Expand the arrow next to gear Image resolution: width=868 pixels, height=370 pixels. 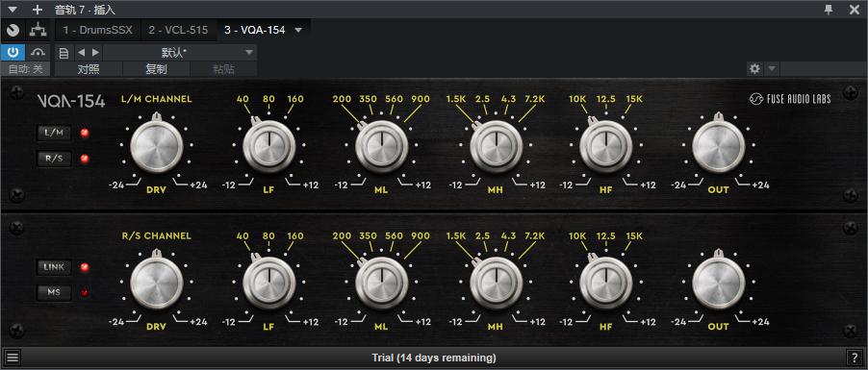(x=772, y=68)
